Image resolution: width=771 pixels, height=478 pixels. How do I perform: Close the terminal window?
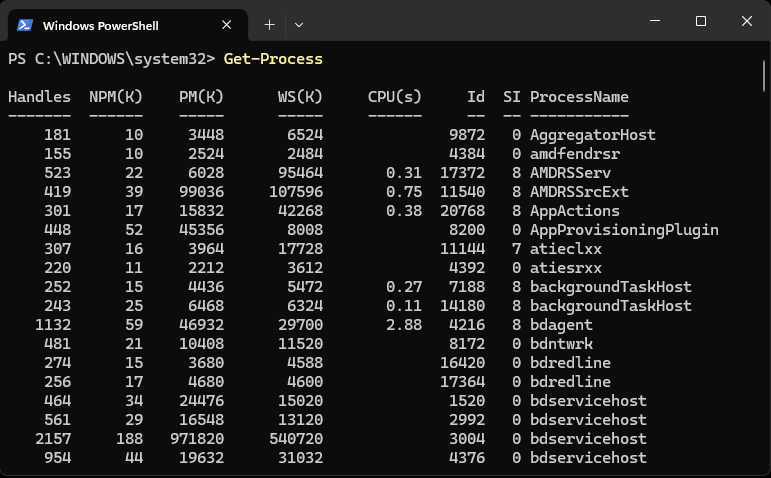tap(746, 21)
